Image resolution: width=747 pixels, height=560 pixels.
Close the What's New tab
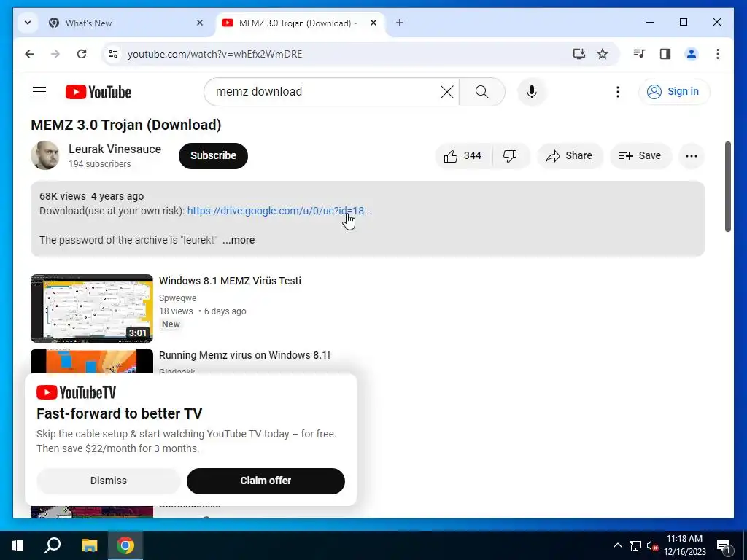(200, 23)
